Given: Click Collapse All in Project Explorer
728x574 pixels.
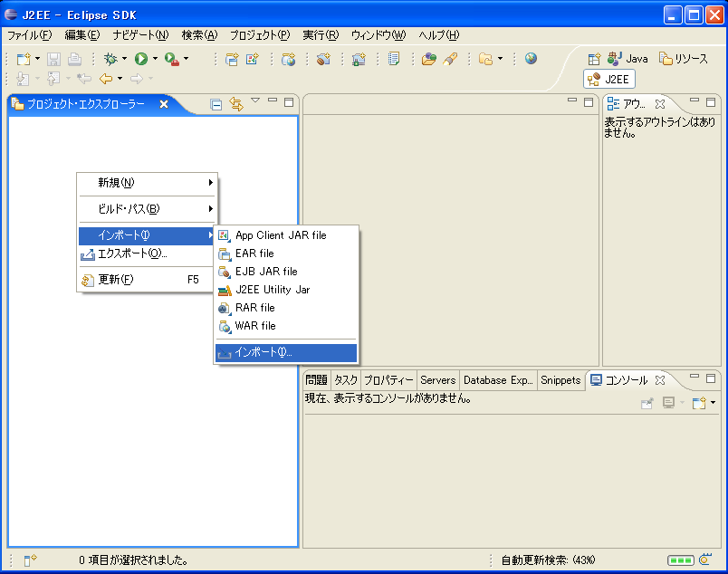Looking at the screenshot, I should 216,104.
